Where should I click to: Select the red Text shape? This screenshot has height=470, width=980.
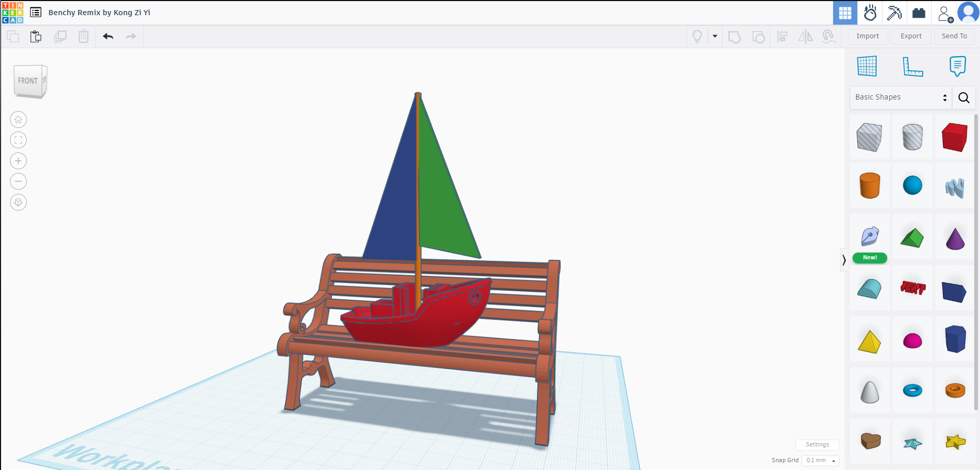[x=913, y=287]
